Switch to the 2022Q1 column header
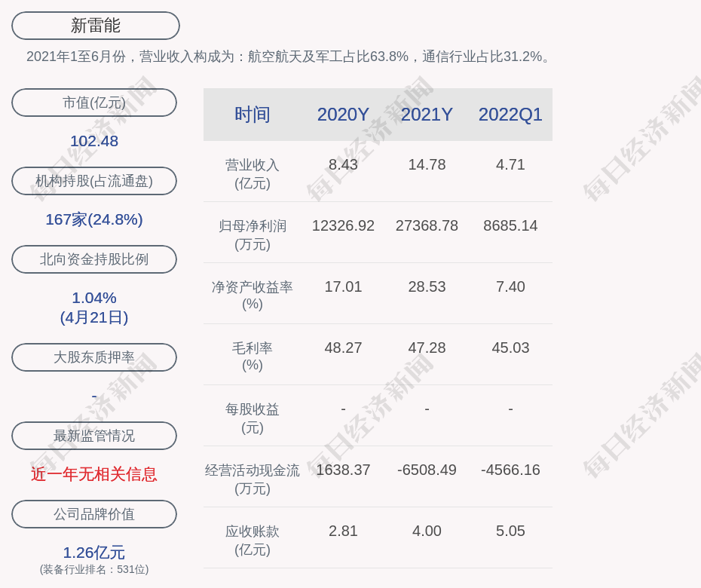701x588 pixels. point(510,115)
